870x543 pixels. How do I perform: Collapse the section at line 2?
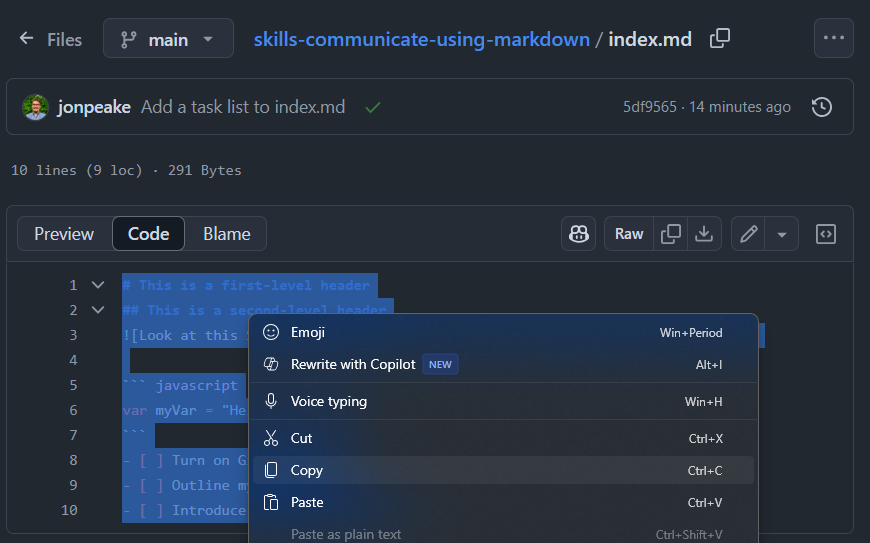pos(98,310)
